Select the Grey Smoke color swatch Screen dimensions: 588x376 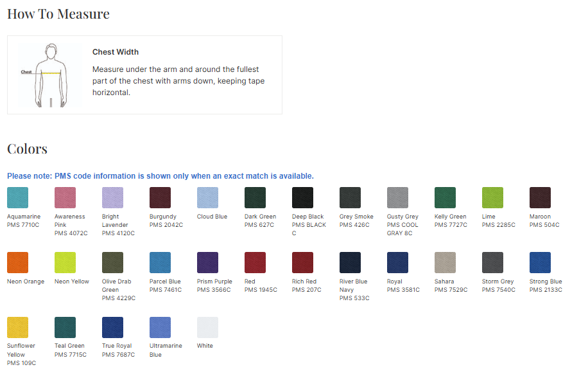(x=350, y=198)
